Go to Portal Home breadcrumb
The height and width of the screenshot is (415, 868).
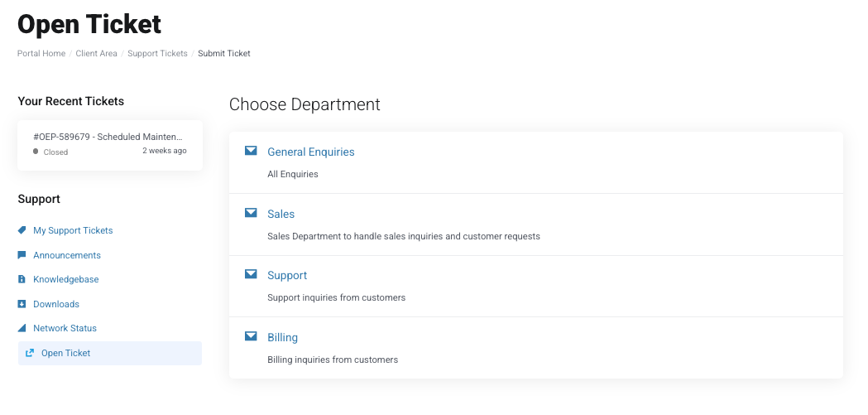click(41, 53)
